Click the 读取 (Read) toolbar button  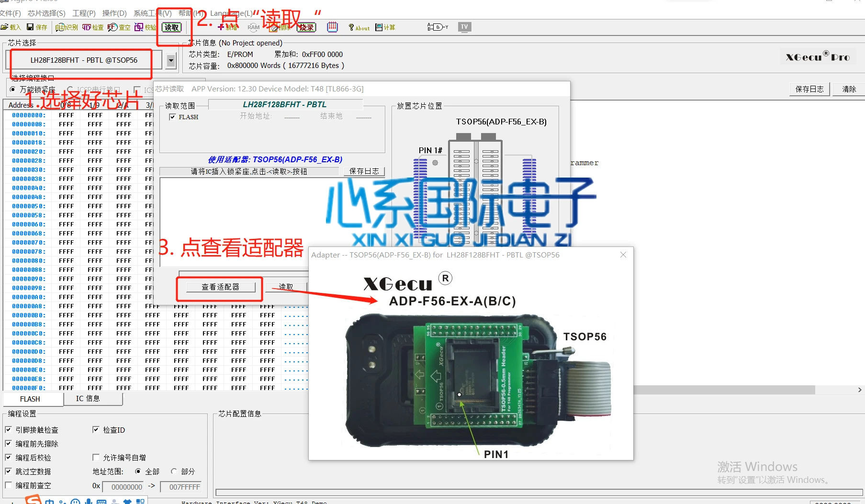pyautogui.click(x=172, y=27)
